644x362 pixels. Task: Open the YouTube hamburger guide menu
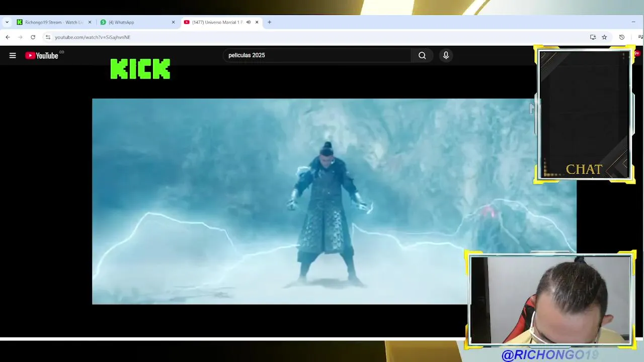pyautogui.click(x=13, y=55)
